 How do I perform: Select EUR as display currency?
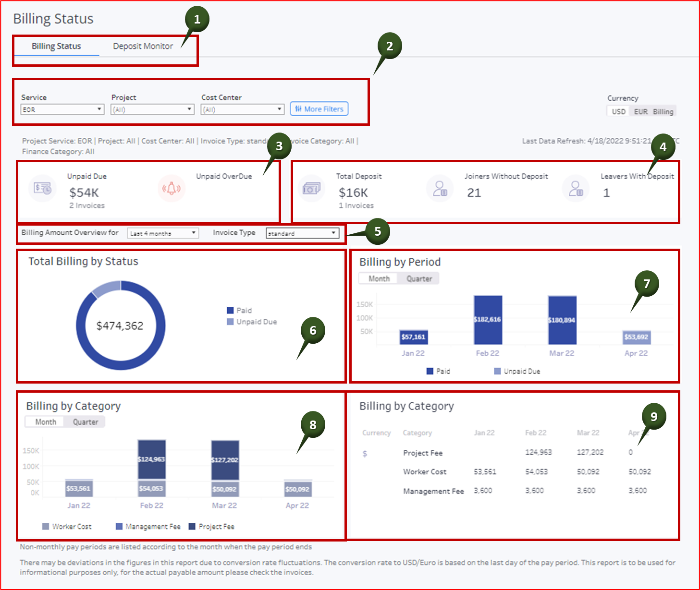point(640,111)
